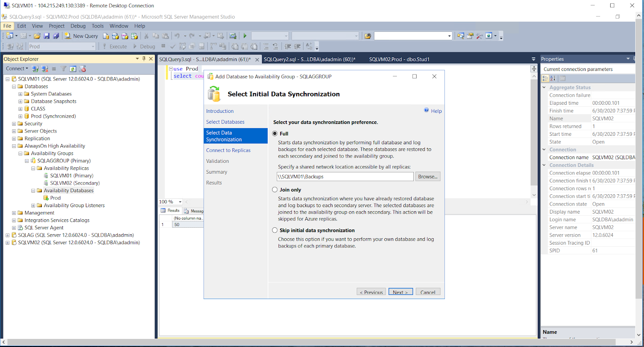Click the Save icon in the toolbar
Image resolution: width=644 pixels, height=347 pixels.
pos(47,36)
